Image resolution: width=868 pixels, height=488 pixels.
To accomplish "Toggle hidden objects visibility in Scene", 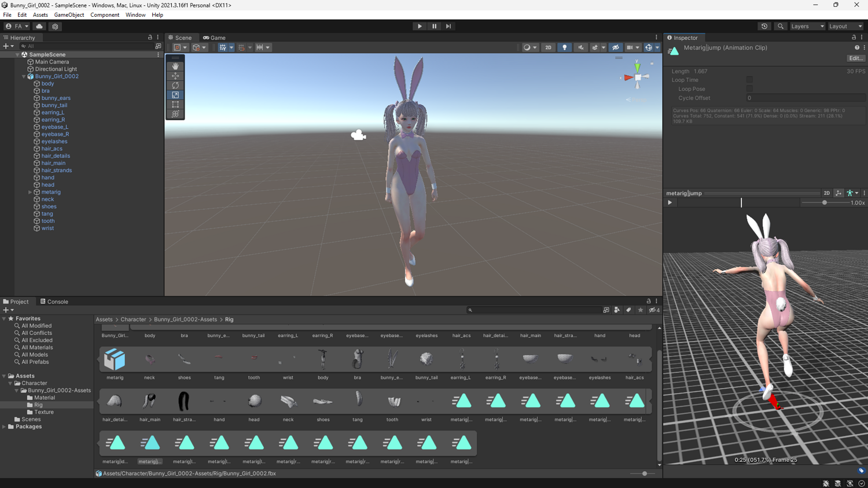I will point(616,47).
